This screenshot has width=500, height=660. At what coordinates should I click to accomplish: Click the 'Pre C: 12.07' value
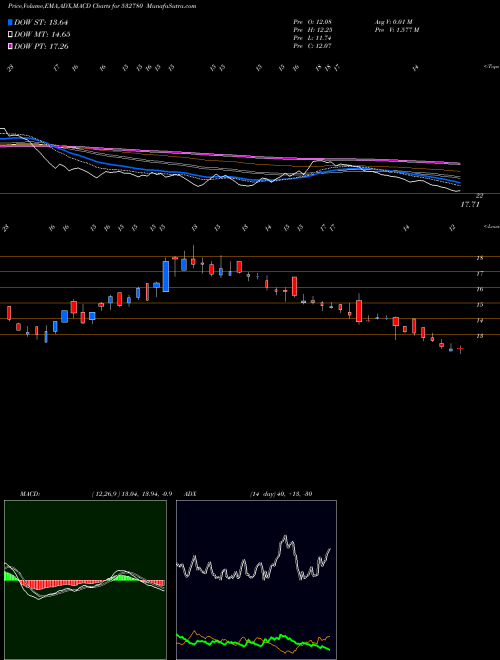coord(312,46)
